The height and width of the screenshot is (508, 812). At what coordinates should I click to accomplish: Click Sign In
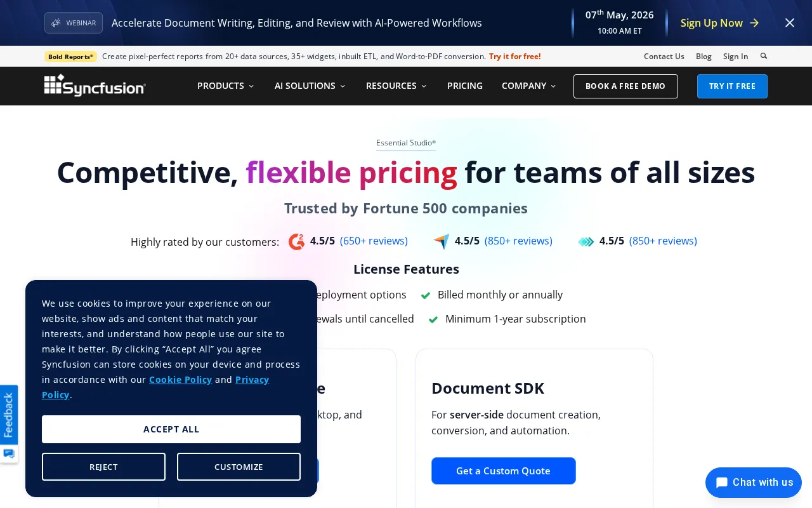(735, 56)
